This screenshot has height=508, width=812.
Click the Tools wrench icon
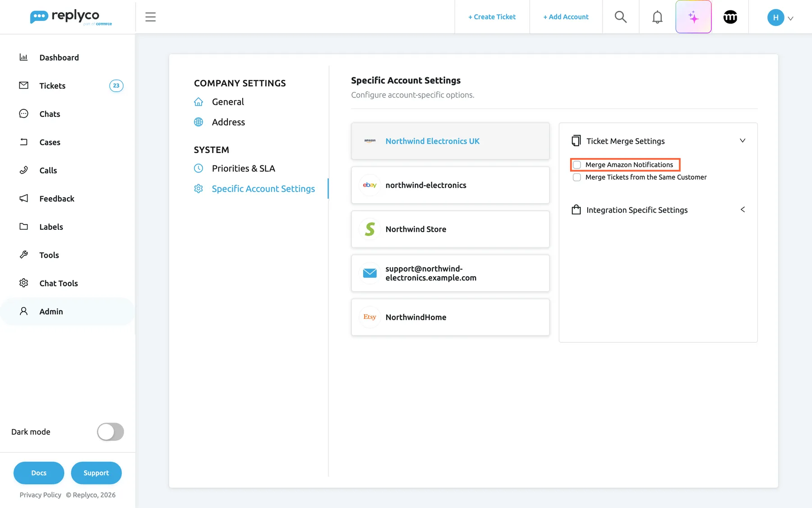coord(23,255)
